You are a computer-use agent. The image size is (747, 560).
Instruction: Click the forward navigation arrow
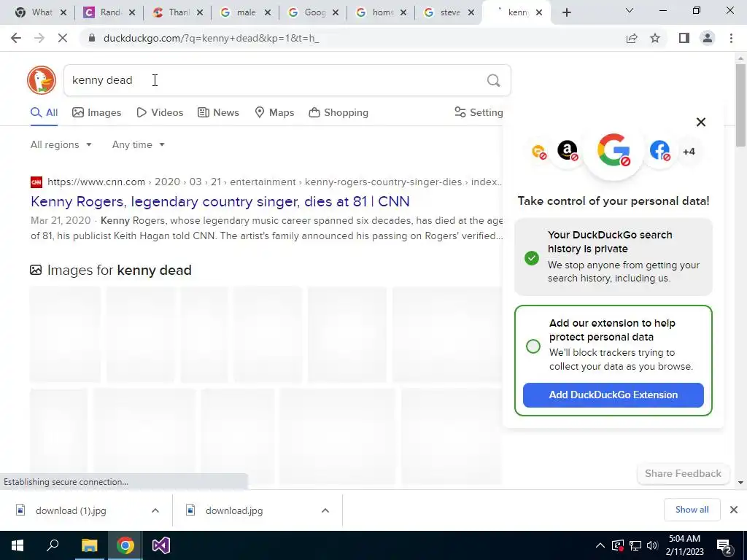pos(39,38)
